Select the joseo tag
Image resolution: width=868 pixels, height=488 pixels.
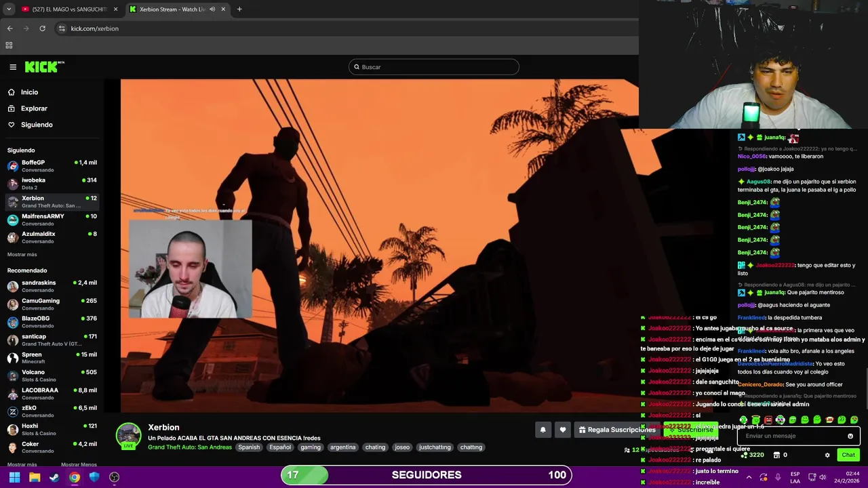(x=402, y=447)
